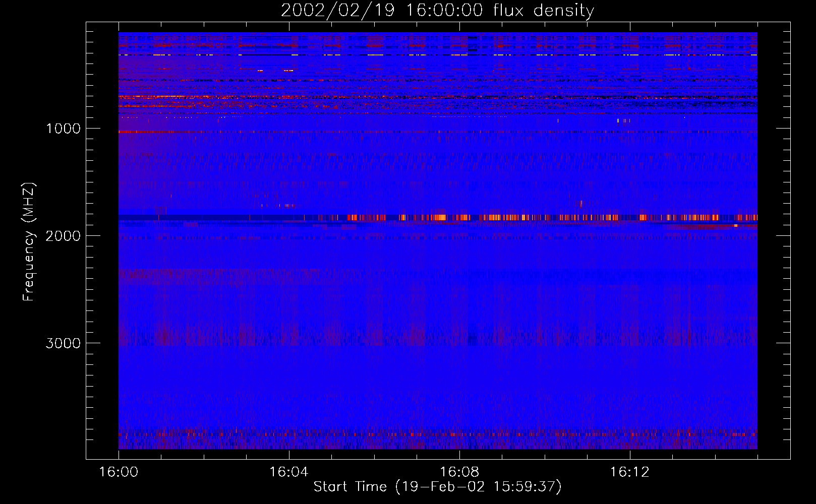This screenshot has height=504, width=816.
Task: Click the bright orange emission band near 1800 MHz
Action: [x=537, y=218]
